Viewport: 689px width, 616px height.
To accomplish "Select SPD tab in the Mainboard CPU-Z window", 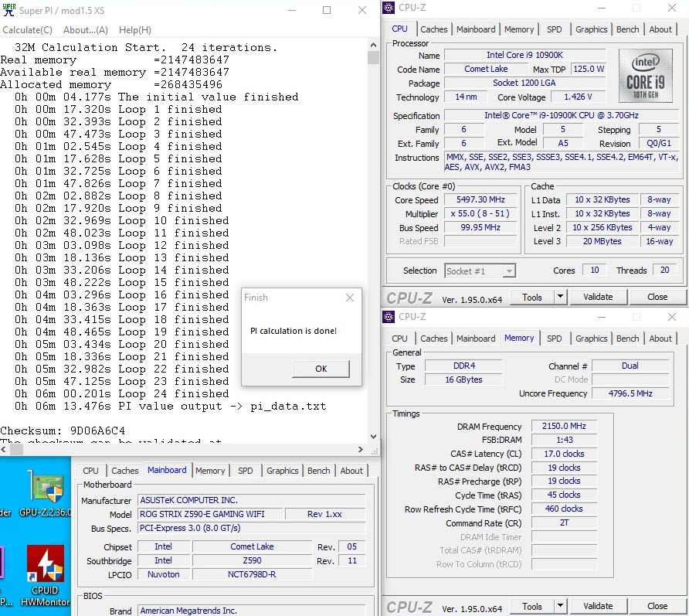I will (245, 471).
